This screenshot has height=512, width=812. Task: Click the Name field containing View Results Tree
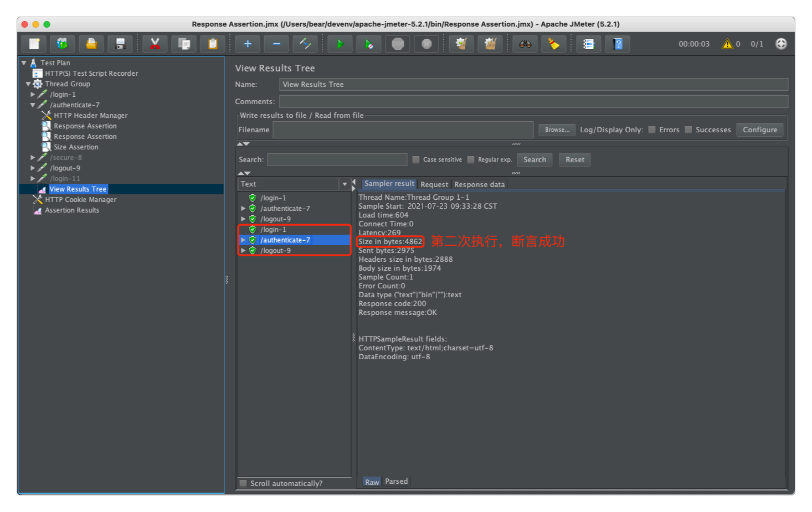533,84
